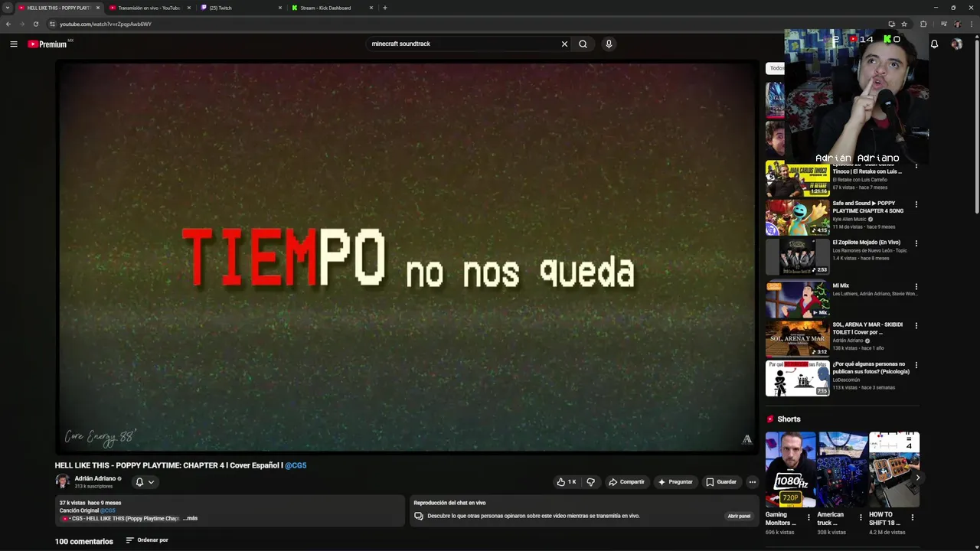Screen dimensions: 980x551
Task: Save video with Guardar button
Action: tap(721, 482)
